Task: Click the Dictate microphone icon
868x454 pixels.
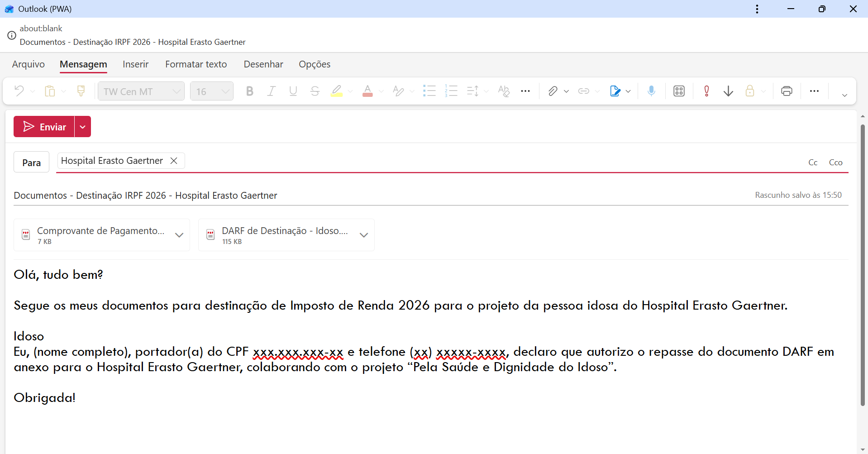Action: coord(651,91)
